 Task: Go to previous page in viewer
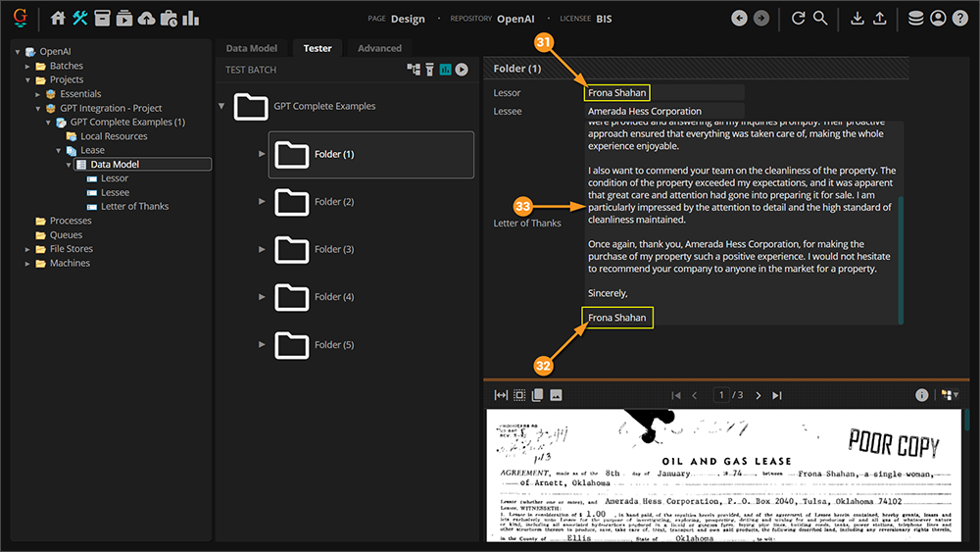695,395
